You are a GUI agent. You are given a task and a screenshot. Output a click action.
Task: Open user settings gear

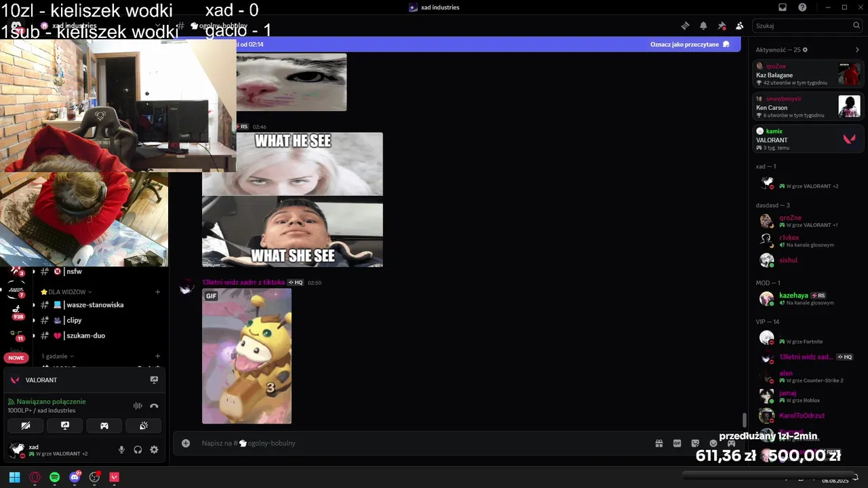click(x=154, y=449)
